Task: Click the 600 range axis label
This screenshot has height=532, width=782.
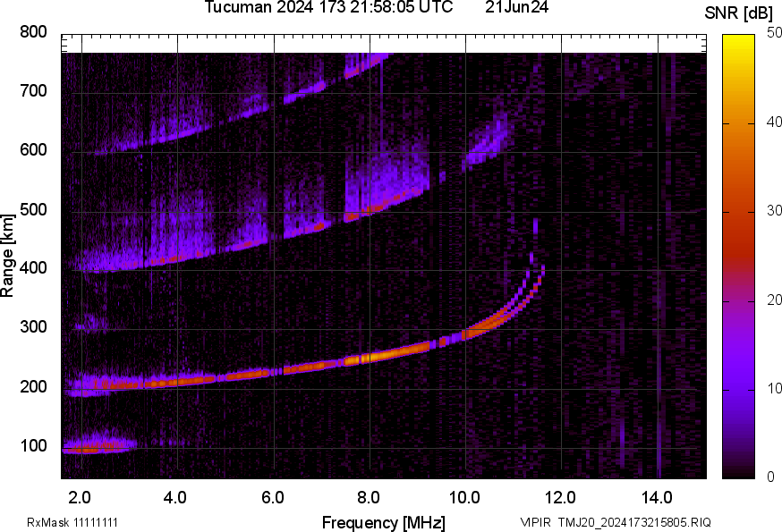Action: [33, 150]
